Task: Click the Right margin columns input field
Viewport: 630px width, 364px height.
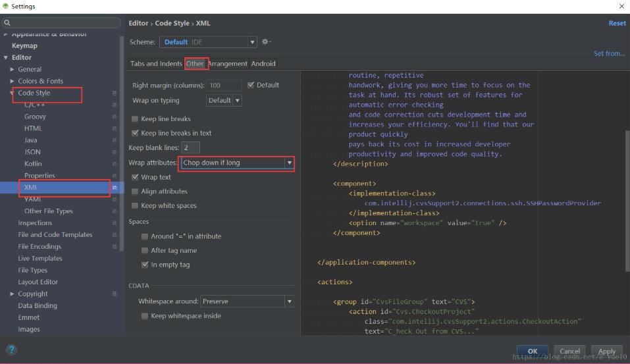Action: point(224,86)
